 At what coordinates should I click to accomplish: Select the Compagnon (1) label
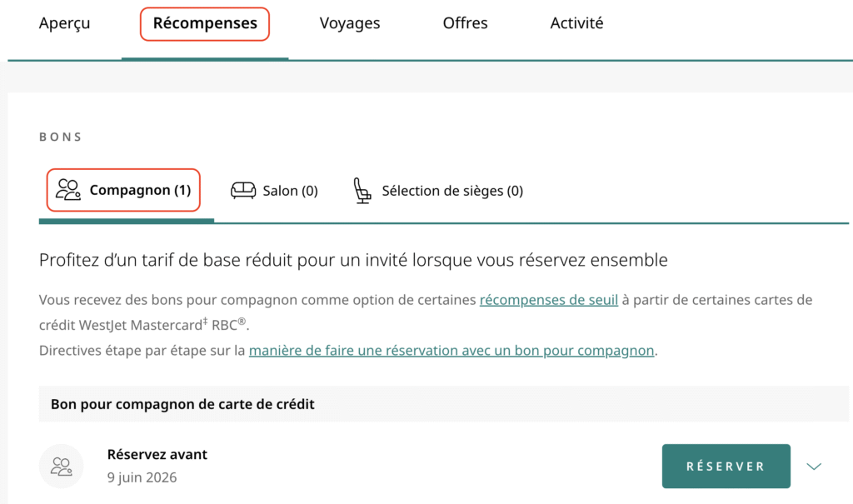point(141,190)
